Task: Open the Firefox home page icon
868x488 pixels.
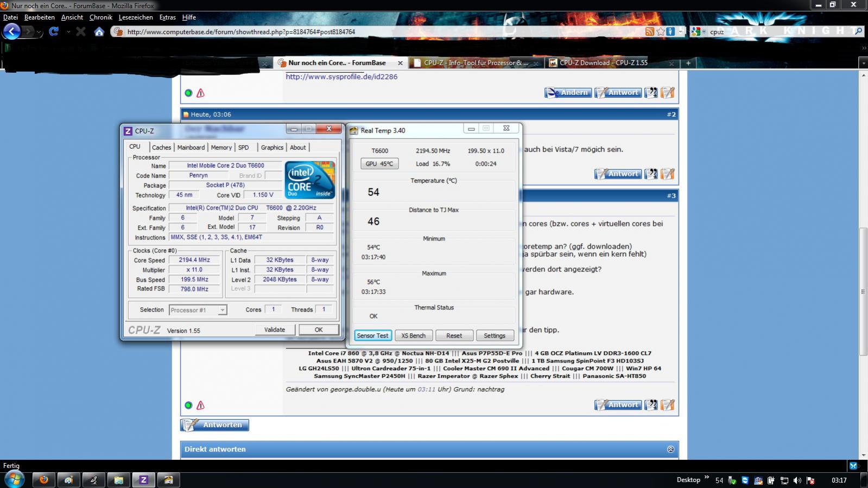Action: point(99,32)
